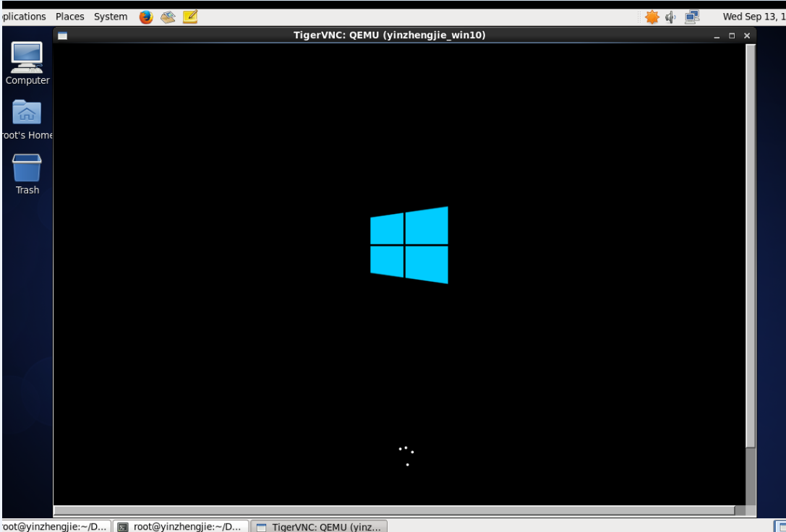Switch to the first root@yinzhengjie taskbar window
Viewport: 786px width, 532px height.
pos(55,526)
